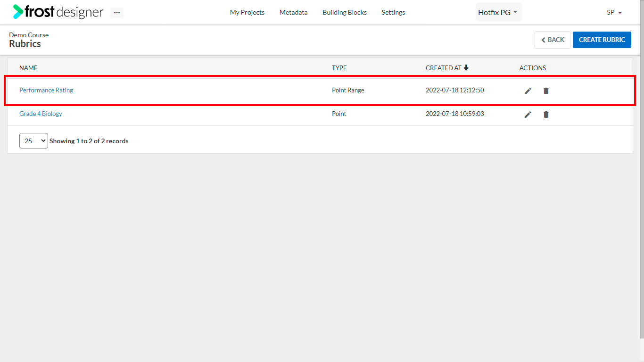The height and width of the screenshot is (362, 644).
Task: Open the Grade 4 Biology rubric link
Action: pos(41,114)
